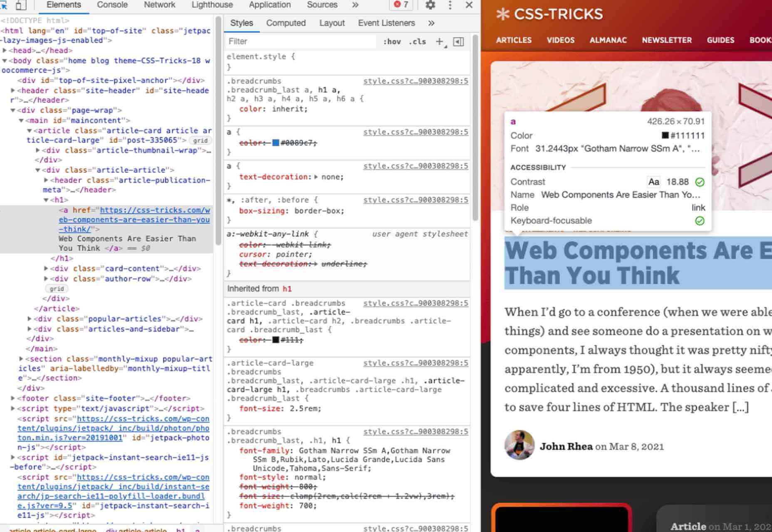This screenshot has height=532, width=772.
Task: Open the Network tab
Action: pyautogui.click(x=159, y=5)
